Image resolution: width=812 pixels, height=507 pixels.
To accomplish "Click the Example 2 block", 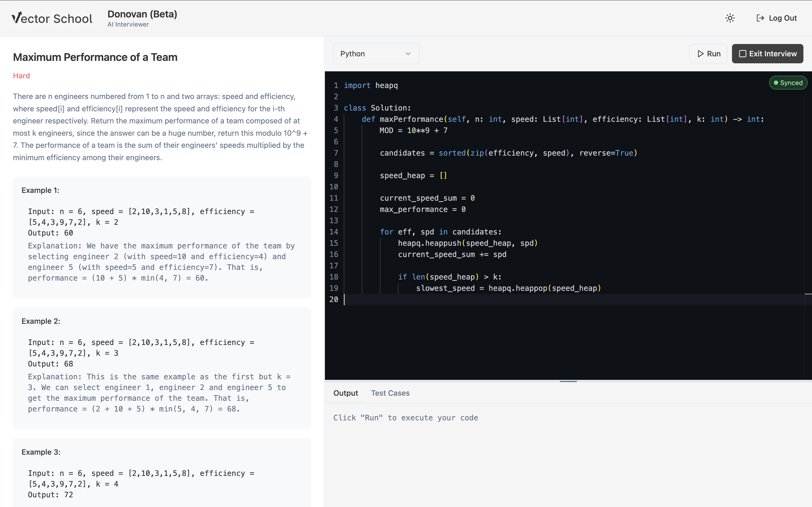I will [x=162, y=368].
